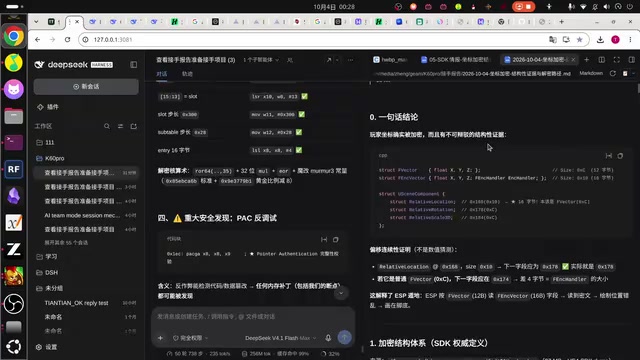Image resolution: width=640 pixels, height=360 pixels.
Task: Click the share arrow icon in chat header
Action: (x=329, y=60)
